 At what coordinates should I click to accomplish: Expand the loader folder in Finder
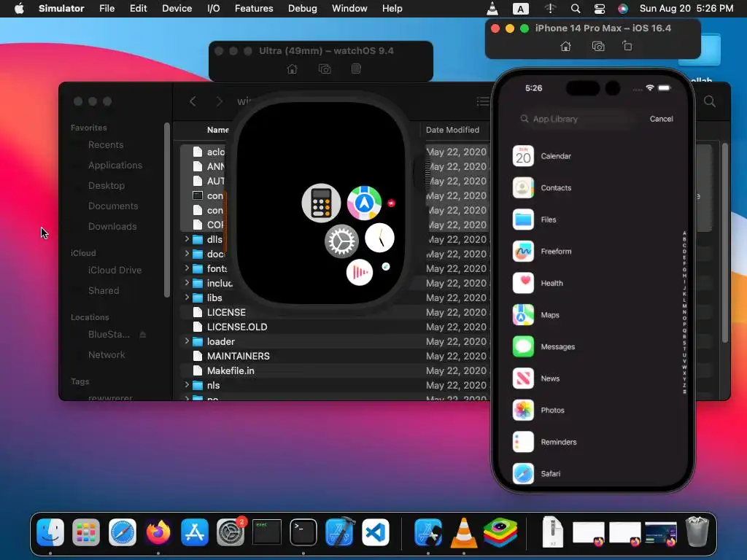coord(187,341)
